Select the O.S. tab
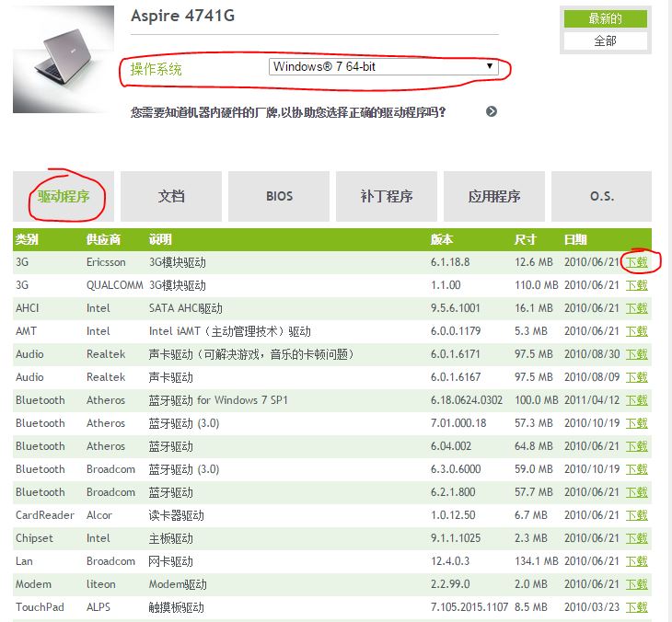 (602, 196)
